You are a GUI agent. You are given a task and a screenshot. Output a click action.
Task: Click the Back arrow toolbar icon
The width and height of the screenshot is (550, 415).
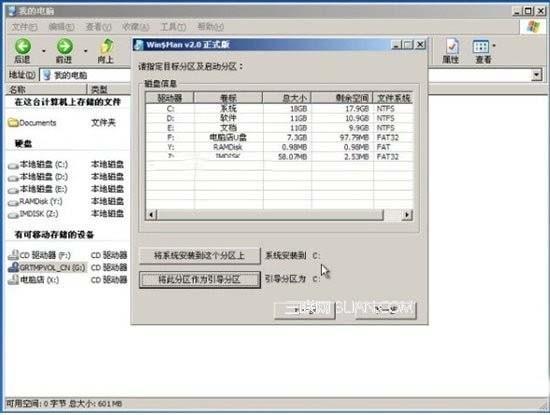pos(23,46)
